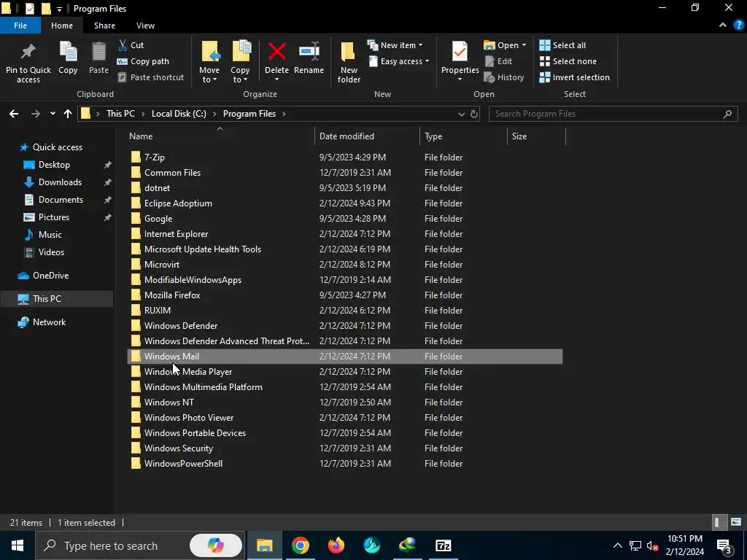Select the WindowsPowerShell folder
The height and width of the screenshot is (560, 747).
click(x=183, y=464)
